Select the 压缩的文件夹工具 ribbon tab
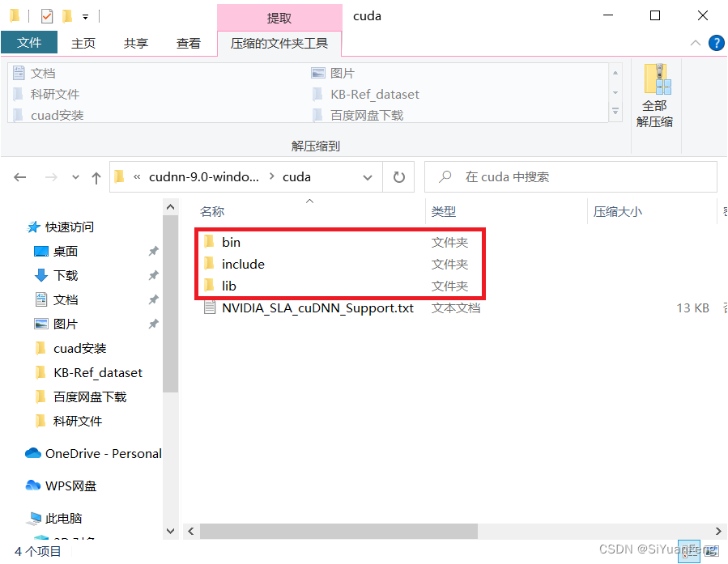 tap(279, 43)
